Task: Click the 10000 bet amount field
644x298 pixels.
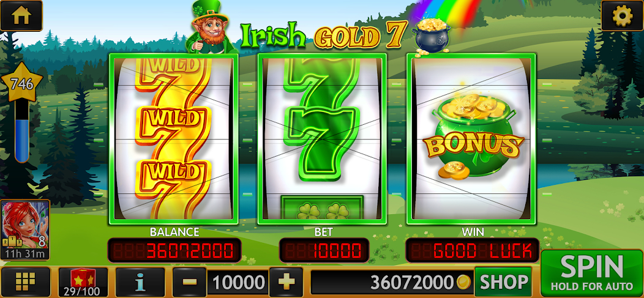Action: coord(238,282)
